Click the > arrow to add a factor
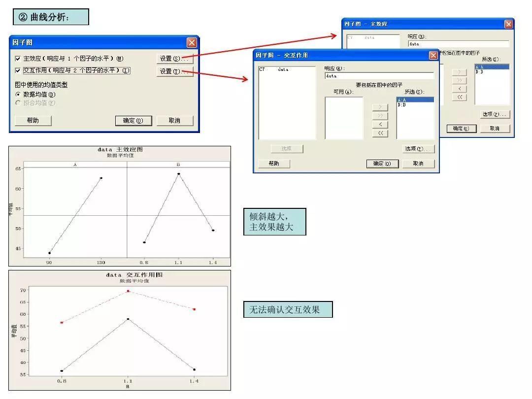This screenshot has width=532, height=399. coord(380,107)
